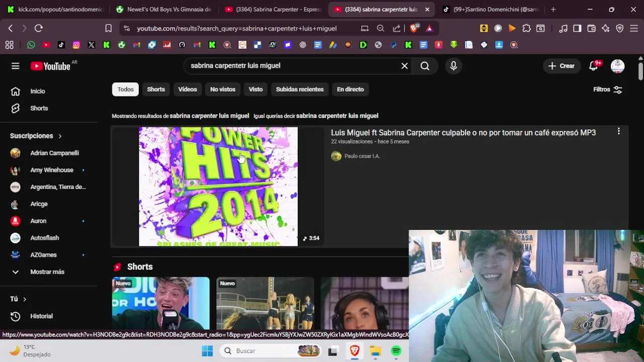Open the AZGames subscription

click(x=48, y=255)
